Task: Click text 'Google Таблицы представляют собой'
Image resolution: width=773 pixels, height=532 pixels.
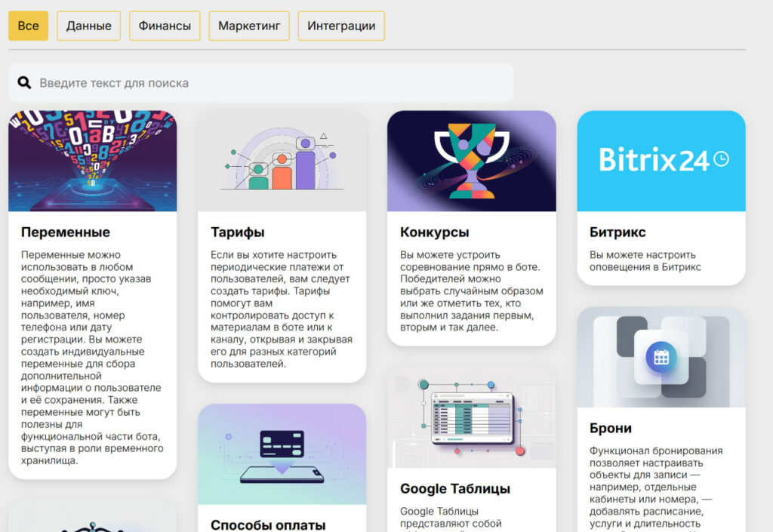Action: pos(451,518)
